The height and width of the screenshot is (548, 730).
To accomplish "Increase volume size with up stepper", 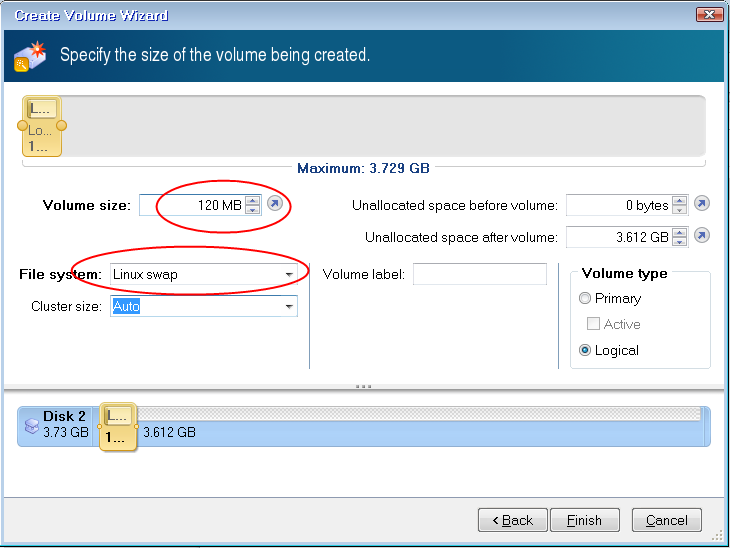I will [253, 200].
